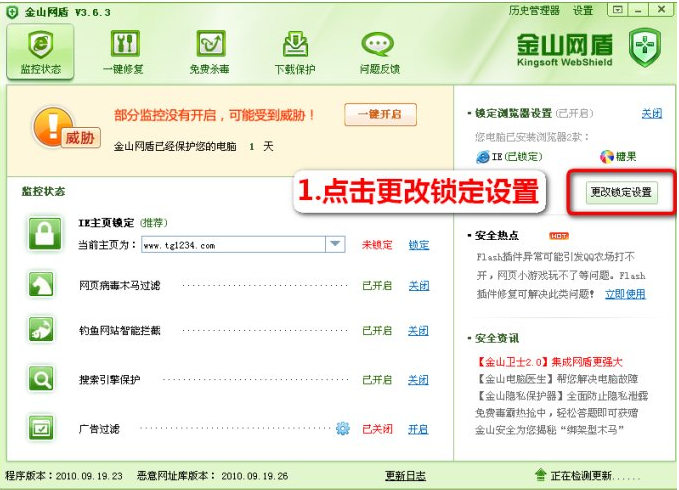
Task: Click the horse icon for trojan filtering
Action: coord(41,284)
